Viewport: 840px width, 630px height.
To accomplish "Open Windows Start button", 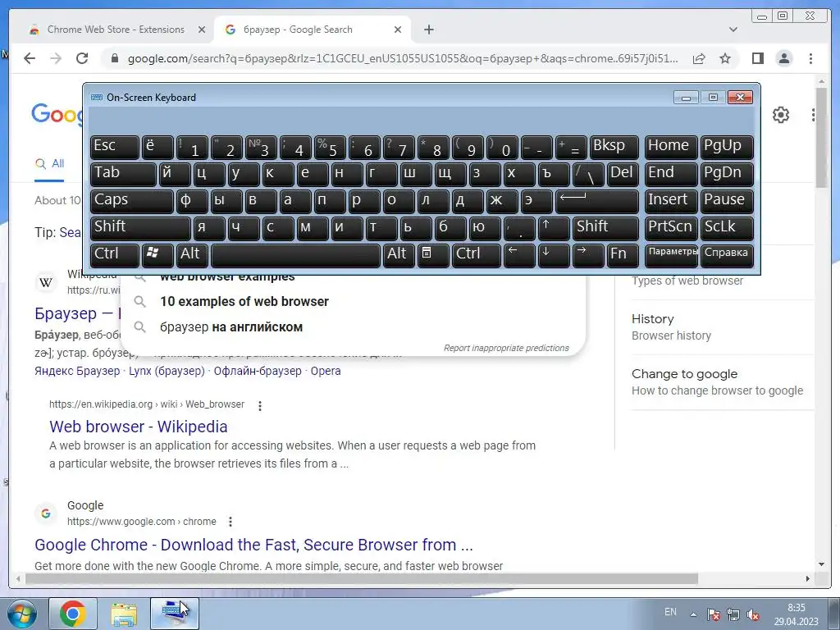I will click(22, 614).
